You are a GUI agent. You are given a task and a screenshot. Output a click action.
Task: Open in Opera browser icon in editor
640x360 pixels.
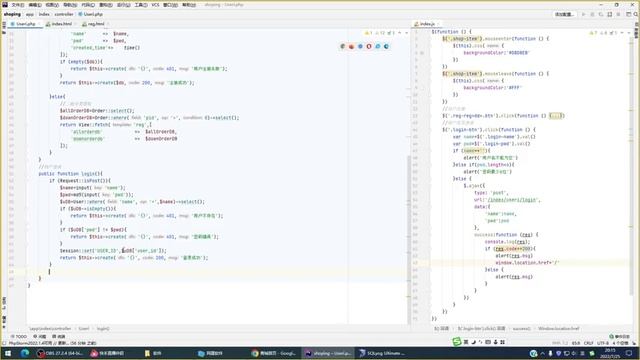coord(369,47)
